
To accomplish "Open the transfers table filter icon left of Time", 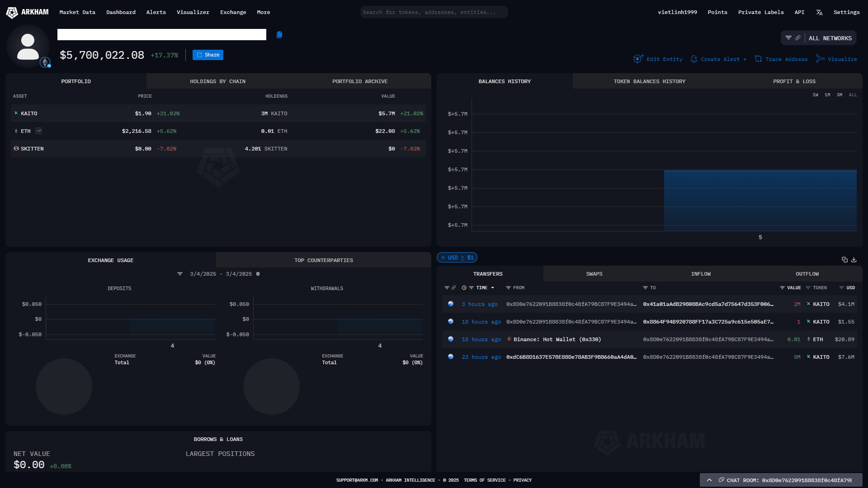I will pos(447,288).
